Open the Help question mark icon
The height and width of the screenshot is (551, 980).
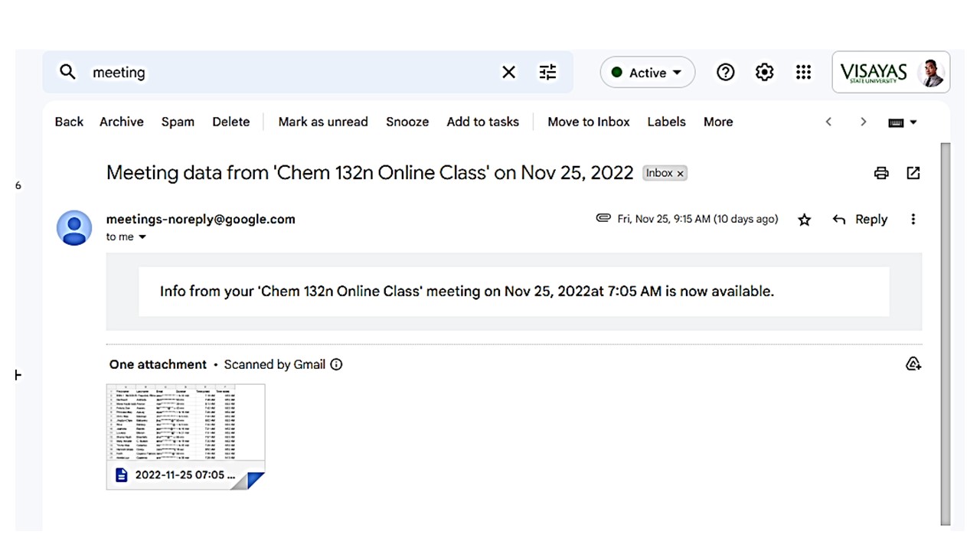pos(725,72)
